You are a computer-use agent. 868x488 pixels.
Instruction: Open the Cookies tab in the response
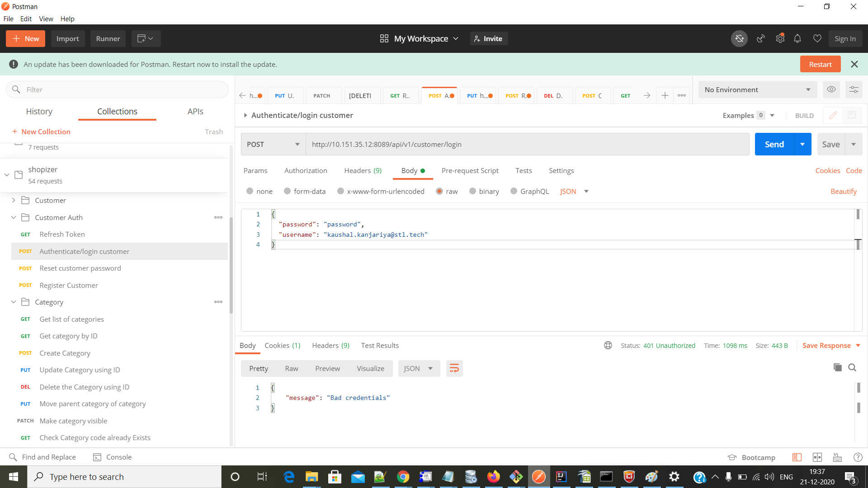(282, 345)
